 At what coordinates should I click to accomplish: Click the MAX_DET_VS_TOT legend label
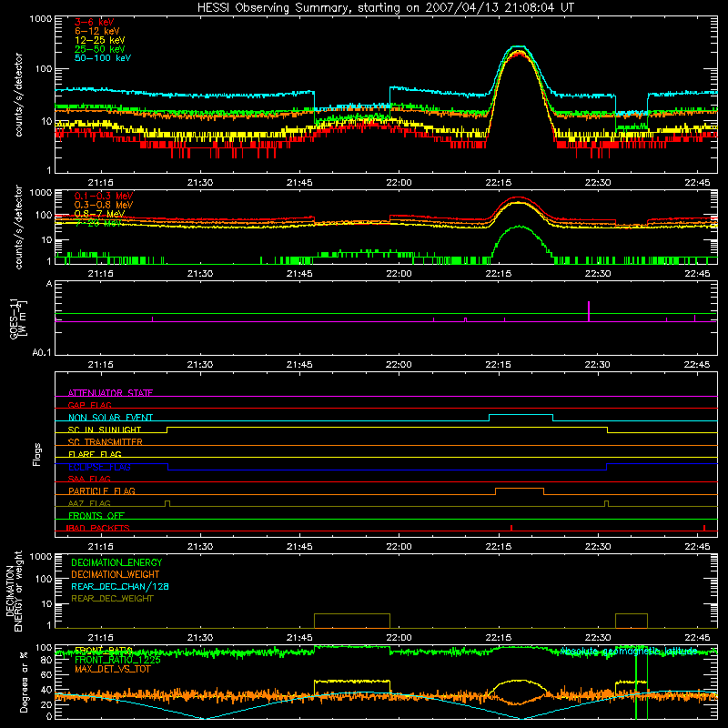(112, 669)
